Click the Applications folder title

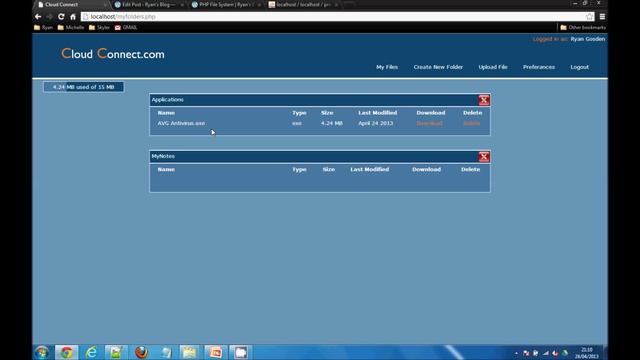[168, 100]
